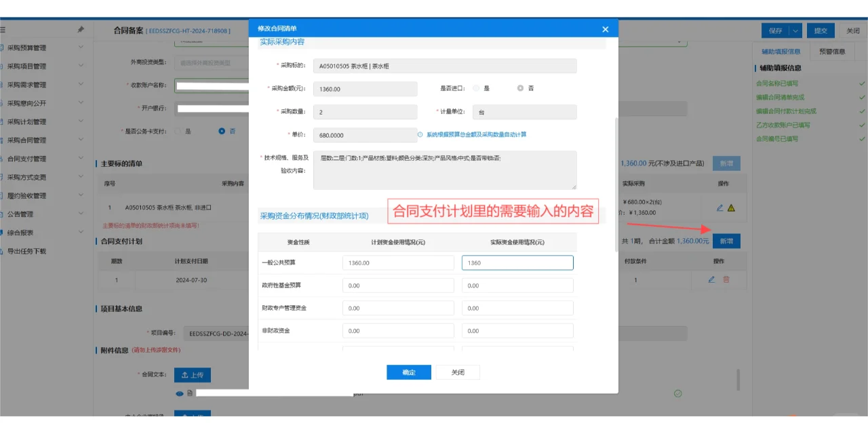Click 新增 in the 合同支付计划 section
This screenshot has width=868, height=434.
(x=726, y=241)
